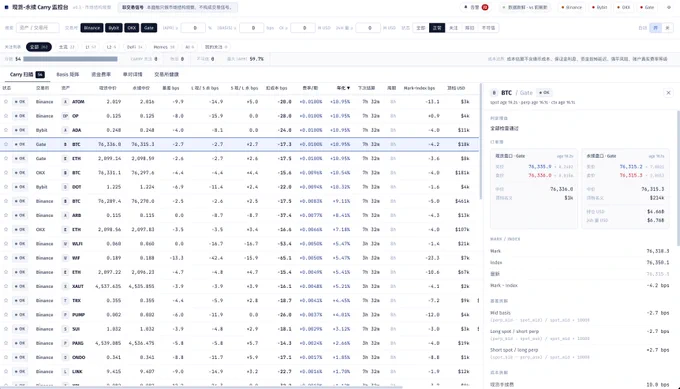Star the Binance SUI row
This screenshot has width=680, height=389.
[6, 329]
